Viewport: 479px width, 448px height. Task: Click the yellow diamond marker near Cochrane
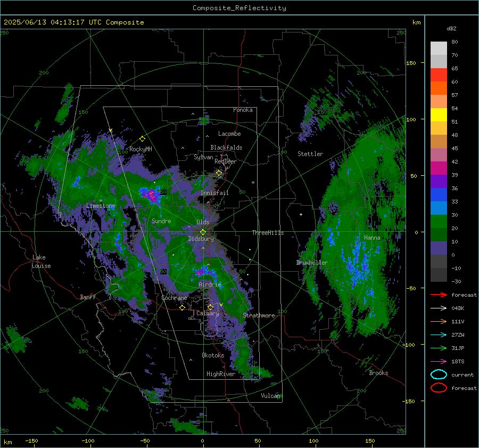182,307
